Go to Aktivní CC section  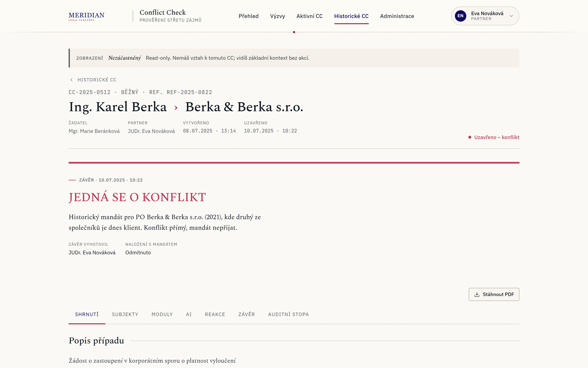click(x=309, y=16)
